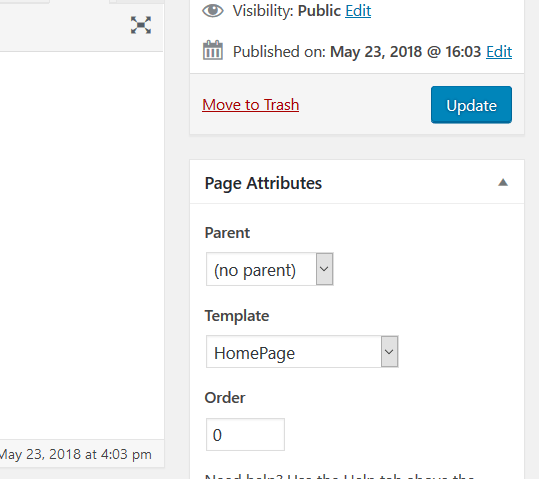Move this page to Trash
Image resolution: width=539 pixels, height=479 pixels.
[x=251, y=105]
